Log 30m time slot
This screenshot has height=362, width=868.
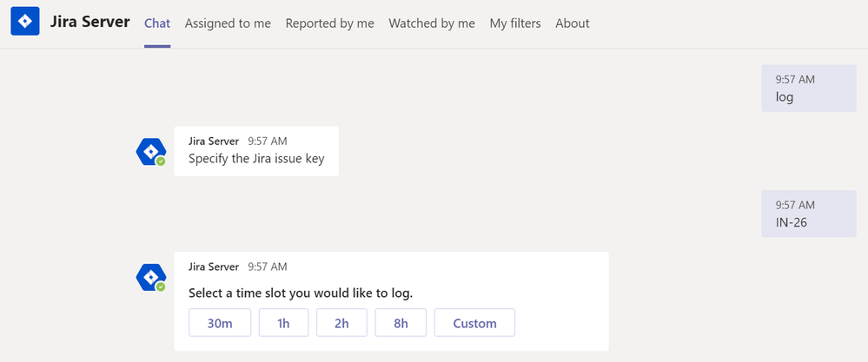(x=221, y=323)
